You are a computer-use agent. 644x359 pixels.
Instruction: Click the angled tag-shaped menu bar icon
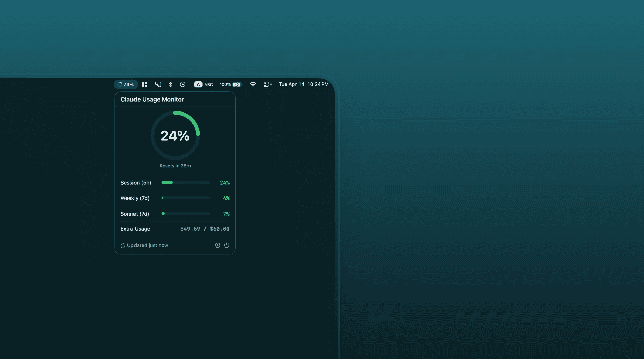click(158, 84)
